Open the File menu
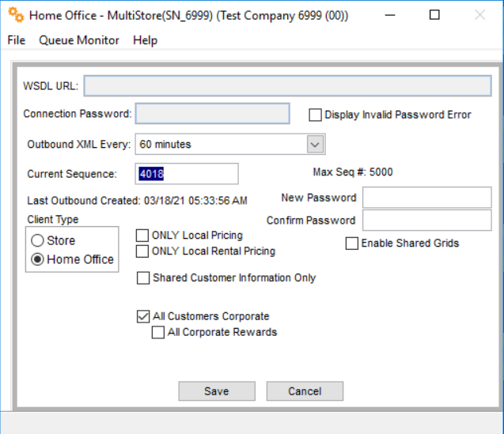This screenshot has height=434, width=504. [17, 40]
